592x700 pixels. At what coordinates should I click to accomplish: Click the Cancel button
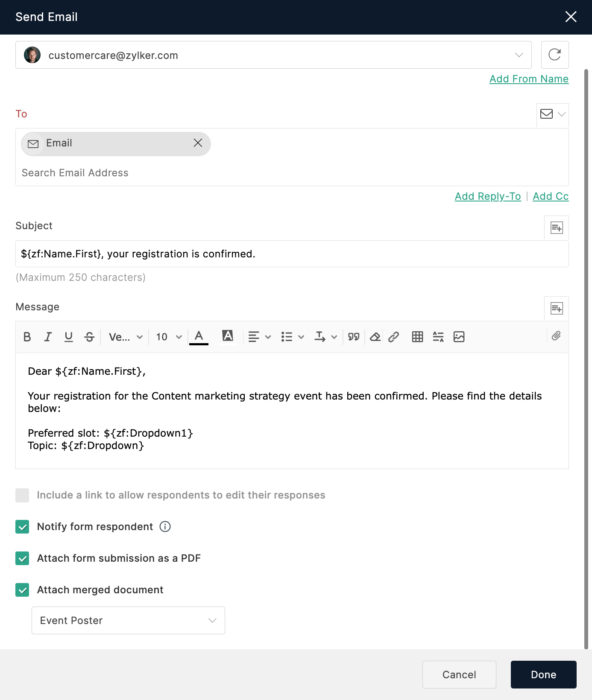click(459, 675)
